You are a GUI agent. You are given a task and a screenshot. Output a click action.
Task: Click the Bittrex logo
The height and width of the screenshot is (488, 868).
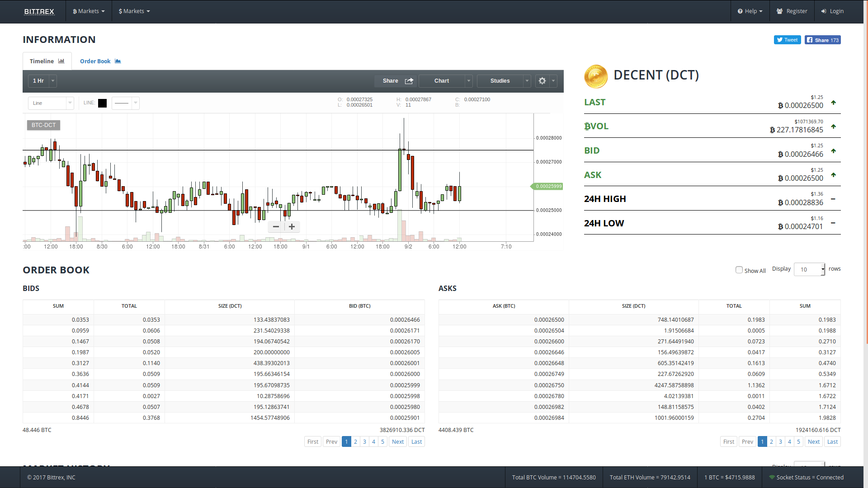point(39,11)
